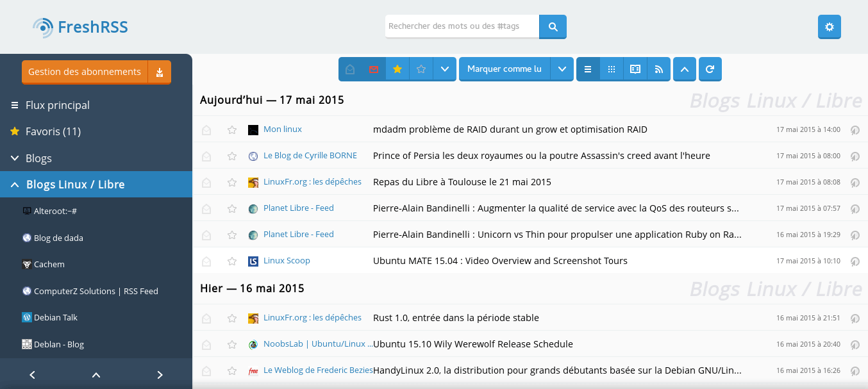Open Unicorn vs Thin article
This screenshot has width=868, height=389.
557,235
